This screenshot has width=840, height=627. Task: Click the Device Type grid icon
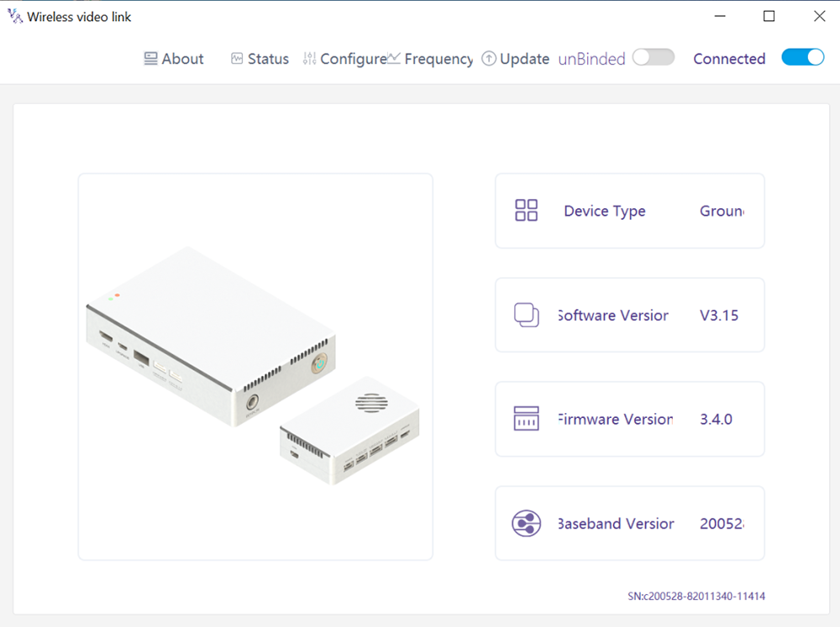pyautogui.click(x=527, y=211)
